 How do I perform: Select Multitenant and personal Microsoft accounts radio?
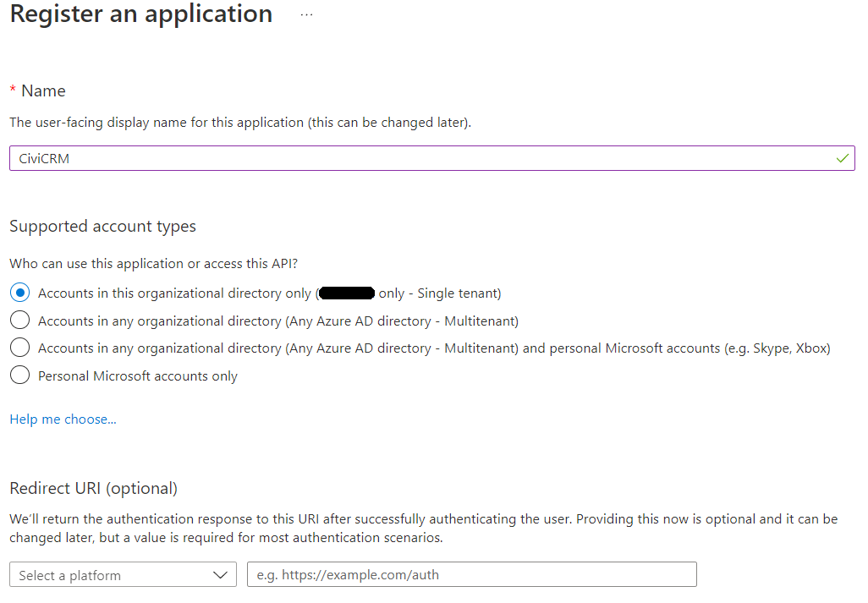(19, 348)
